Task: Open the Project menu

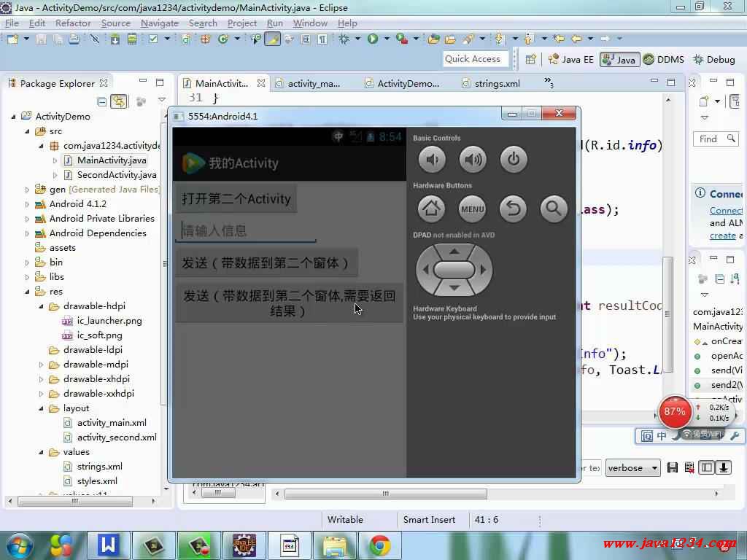Action: 242,23
